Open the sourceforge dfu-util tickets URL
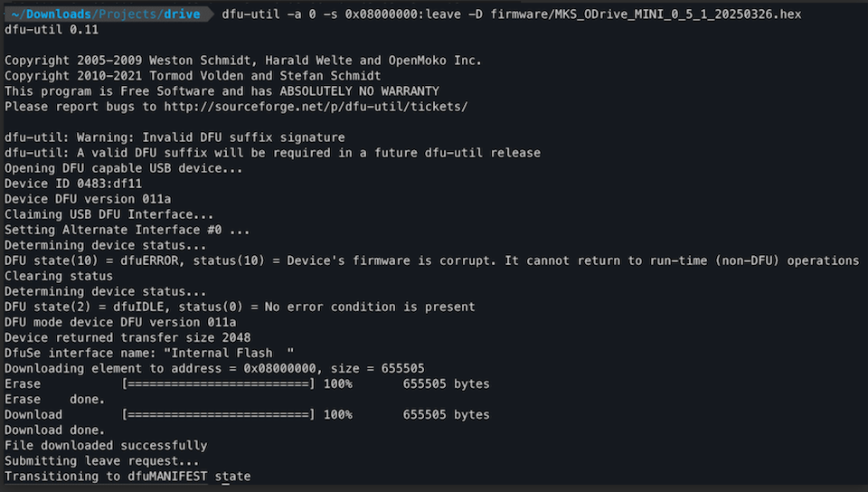The image size is (868, 492). tap(315, 106)
